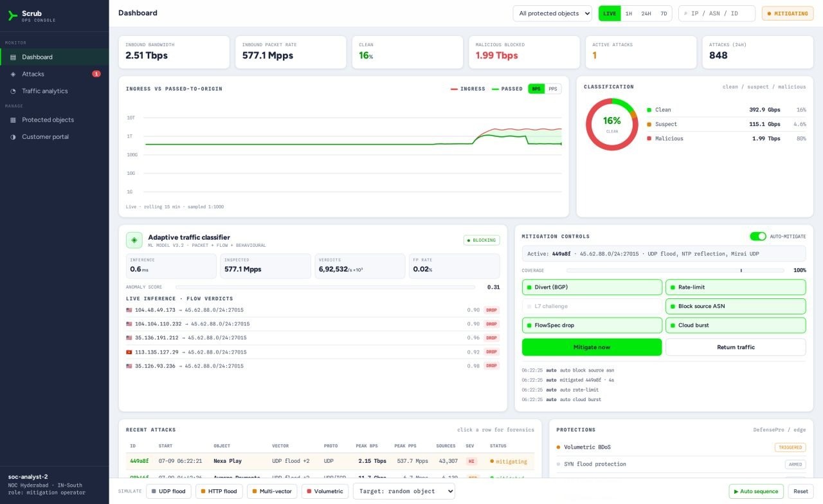Click the HI severity badge on Nexa Play
Image resolution: width=823 pixels, height=504 pixels.
[x=471, y=461]
